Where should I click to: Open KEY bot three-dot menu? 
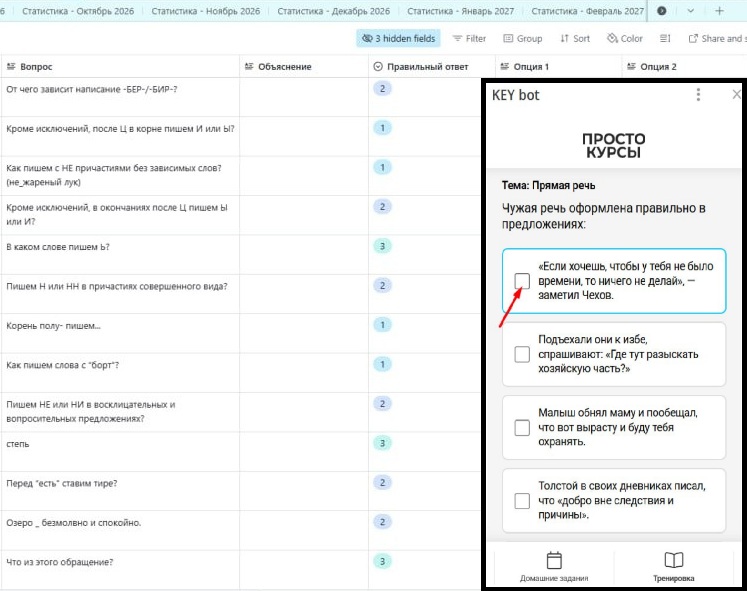(698, 95)
